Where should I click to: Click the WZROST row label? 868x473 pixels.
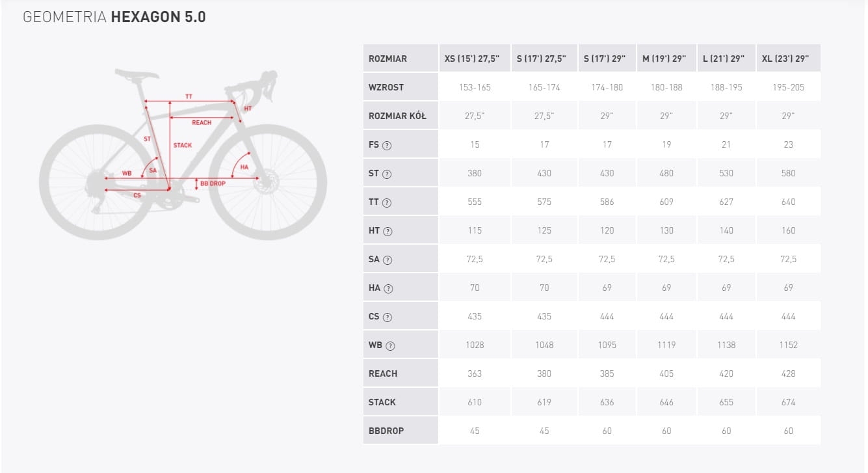tap(386, 87)
